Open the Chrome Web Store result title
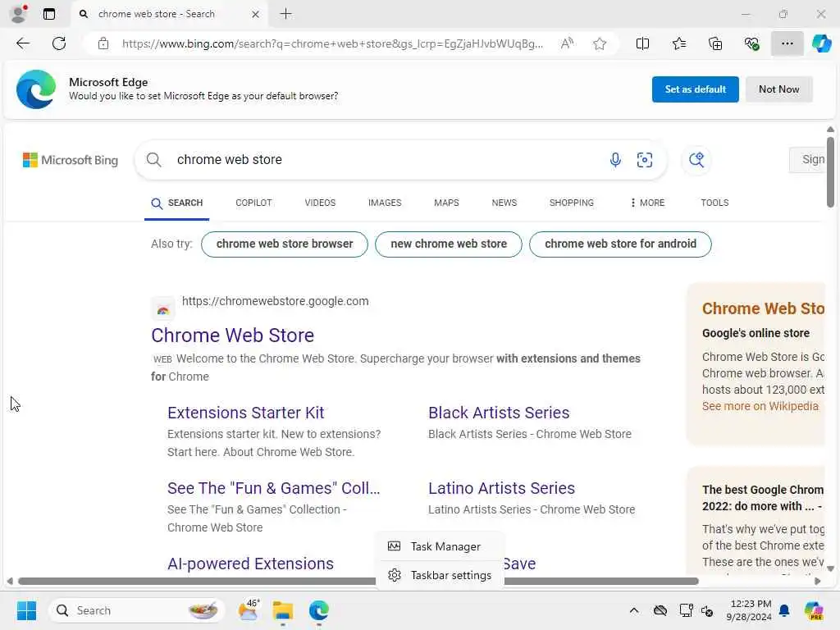The width and height of the screenshot is (840, 630). [x=232, y=336]
